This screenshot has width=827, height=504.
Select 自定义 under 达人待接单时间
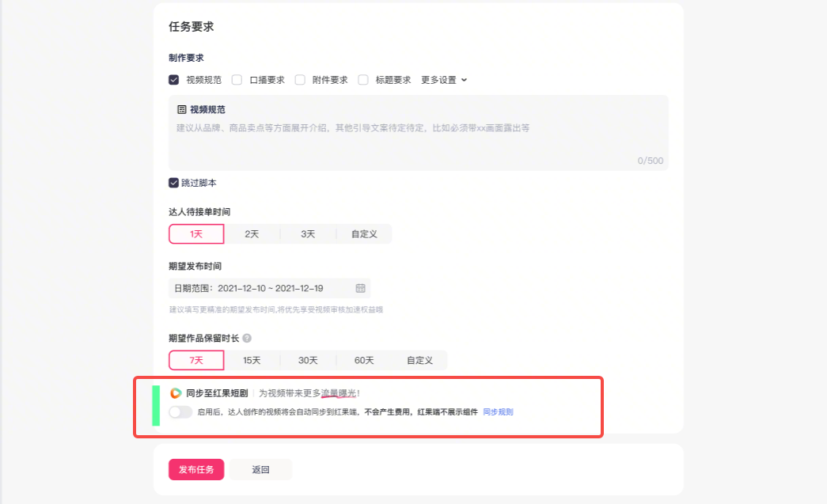(x=364, y=234)
